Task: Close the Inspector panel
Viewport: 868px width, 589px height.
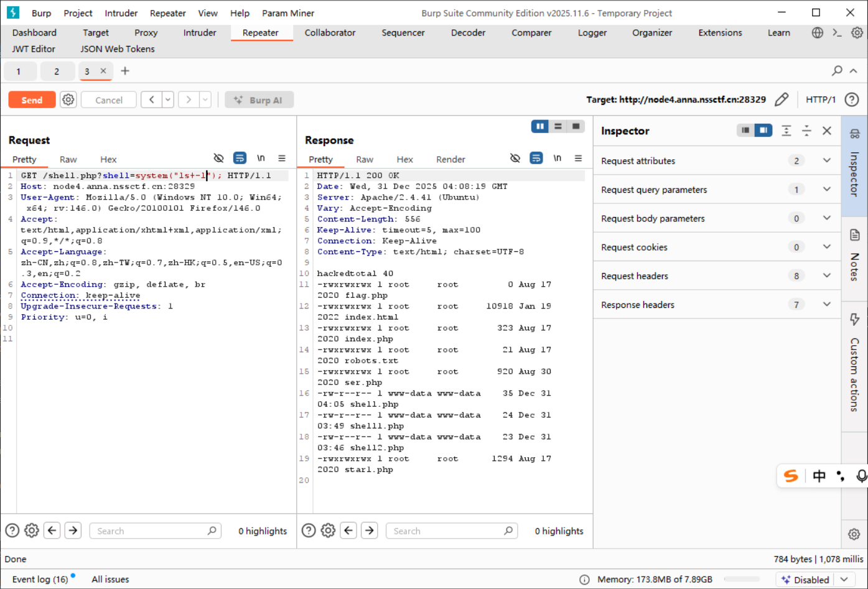Action: click(827, 131)
